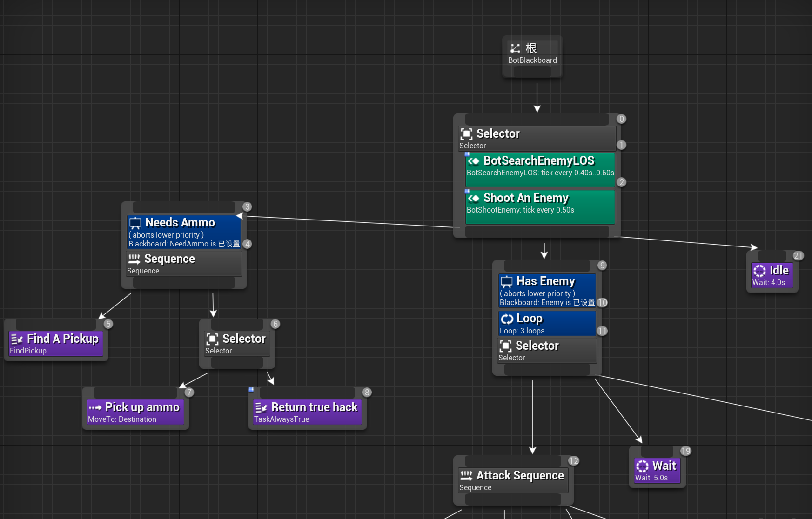Screen dimensions: 812x519
Task: Click the Return true hack task icon
Action: pos(261,407)
